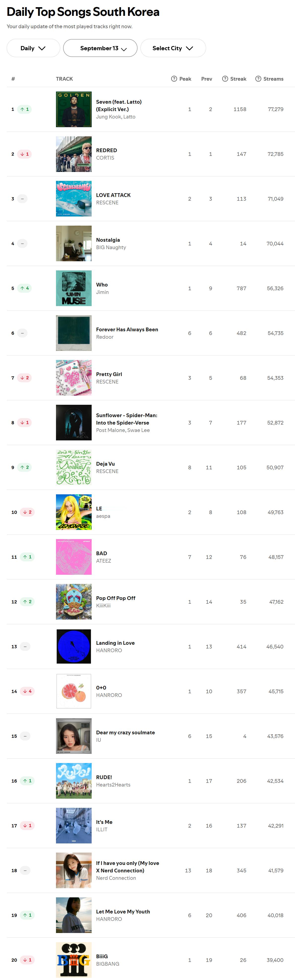Open the September 13 date picker
This screenshot has width=295, height=980.
[x=100, y=48]
